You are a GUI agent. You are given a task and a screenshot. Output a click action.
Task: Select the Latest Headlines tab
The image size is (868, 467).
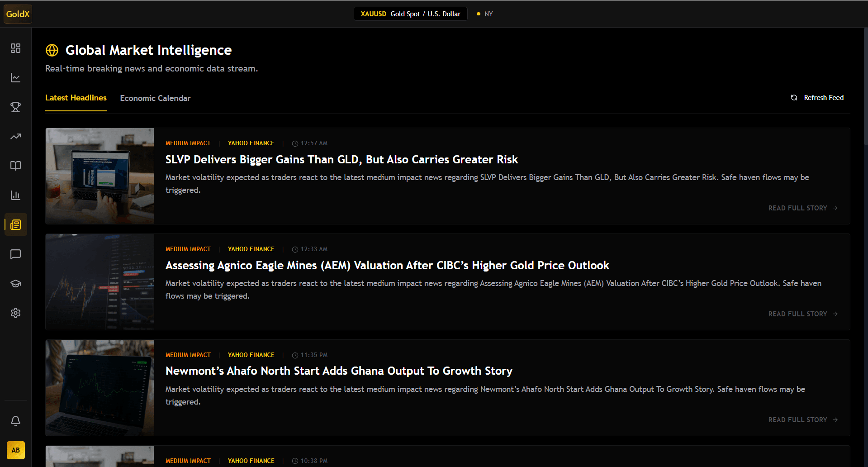pyautogui.click(x=76, y=98)
